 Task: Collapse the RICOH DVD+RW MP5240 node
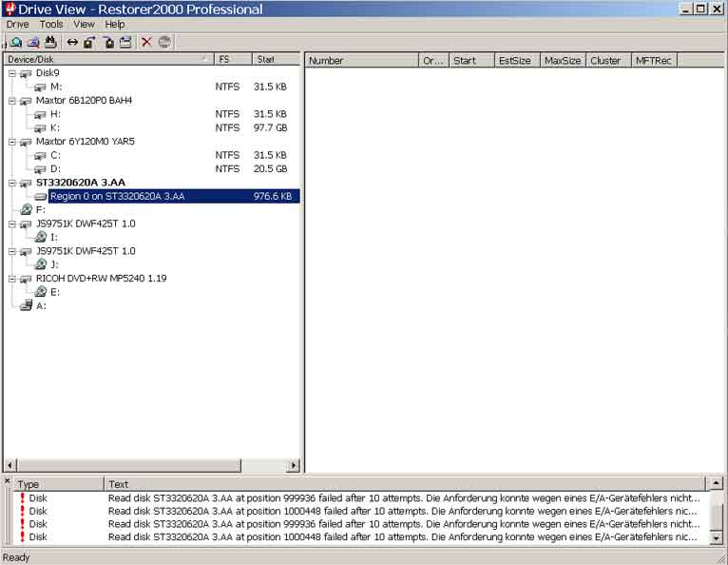pos(12,279)
